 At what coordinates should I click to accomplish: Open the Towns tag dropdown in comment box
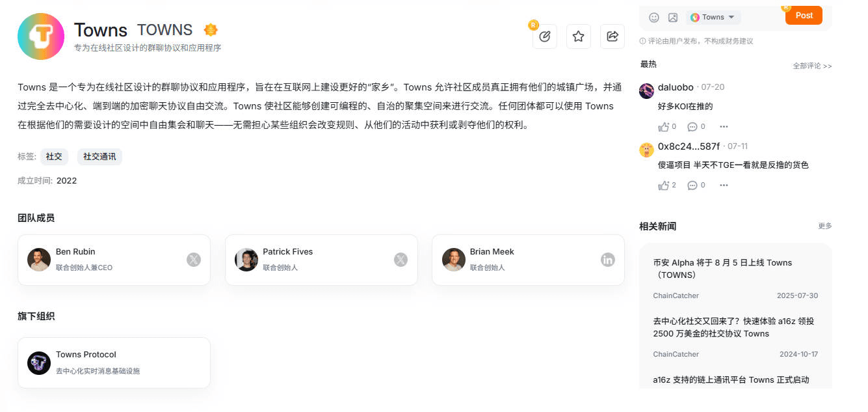(713, 18)
